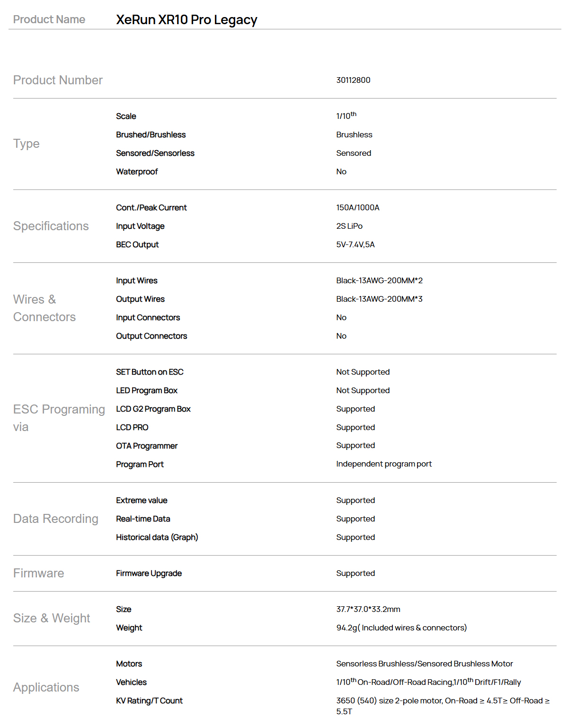Click the size value 37.7*37.0*33.2mm
Image resolution: width=568 pixels, height=728 pixels.
tap(368, 609)
